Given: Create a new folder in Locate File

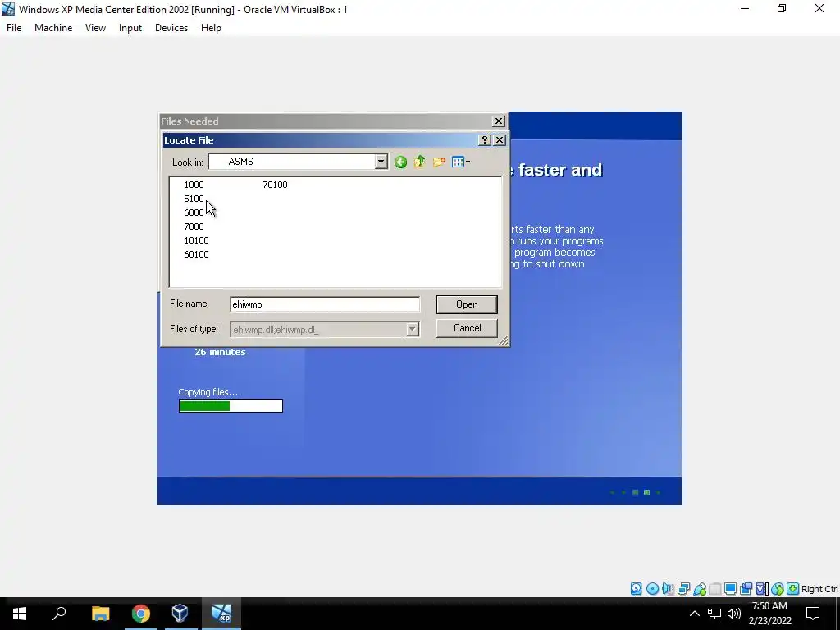Looking at the screenshot, I should pos(439,162).
